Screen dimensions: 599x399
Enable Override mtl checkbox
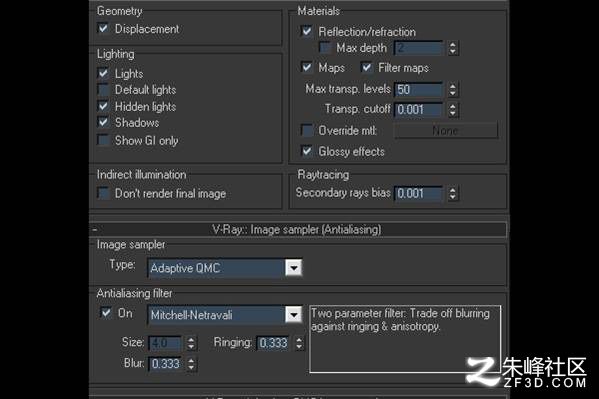(307, 130)
